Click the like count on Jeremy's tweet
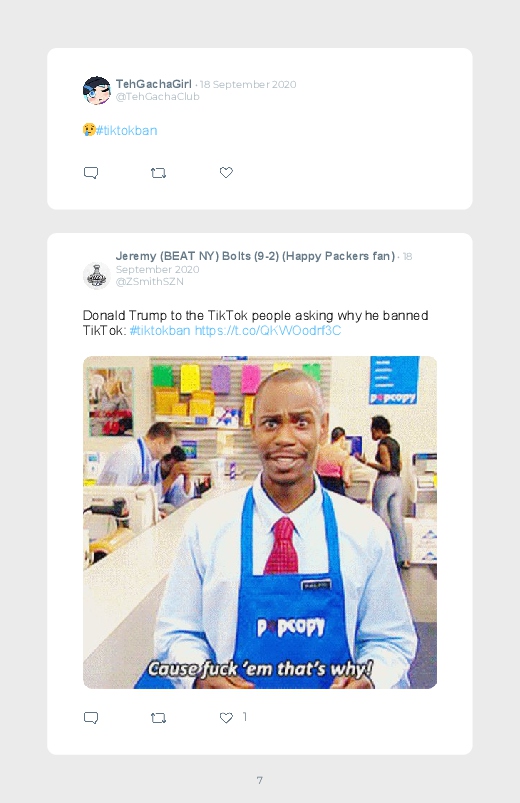 (x=245, y=717)
